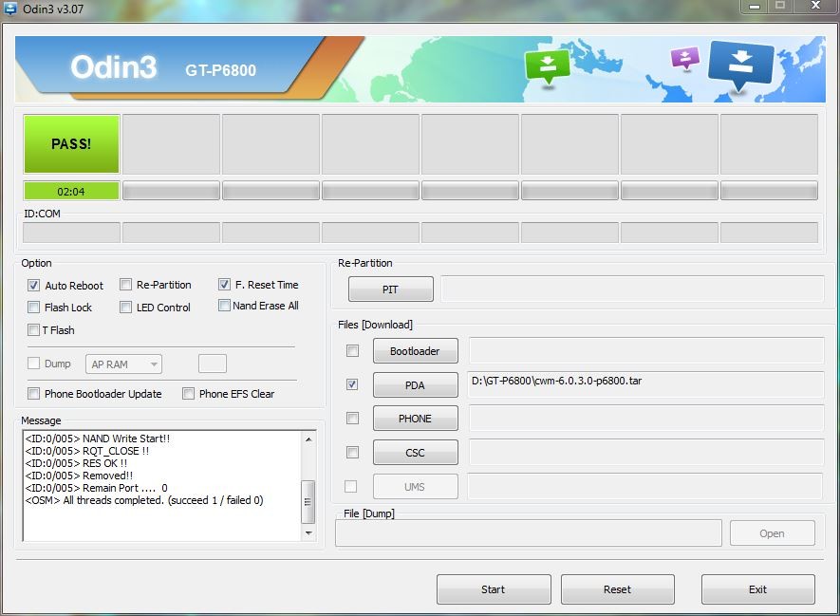Click the Bootloader file button
The width and height of the screenshot is (840, 616).
[415, 351]
